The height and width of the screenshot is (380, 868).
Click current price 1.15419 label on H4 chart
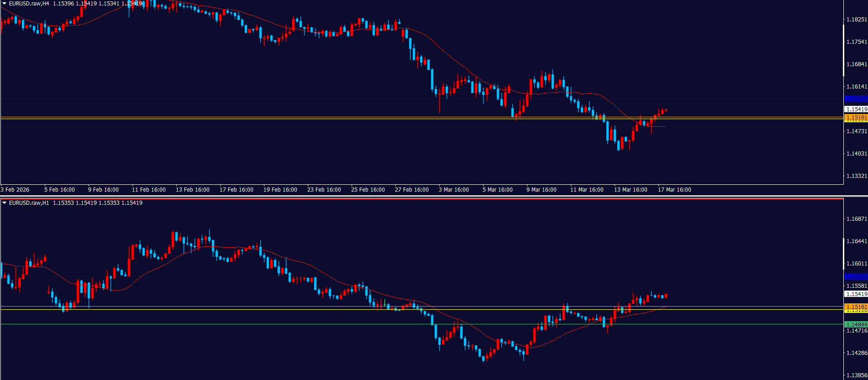856,109
